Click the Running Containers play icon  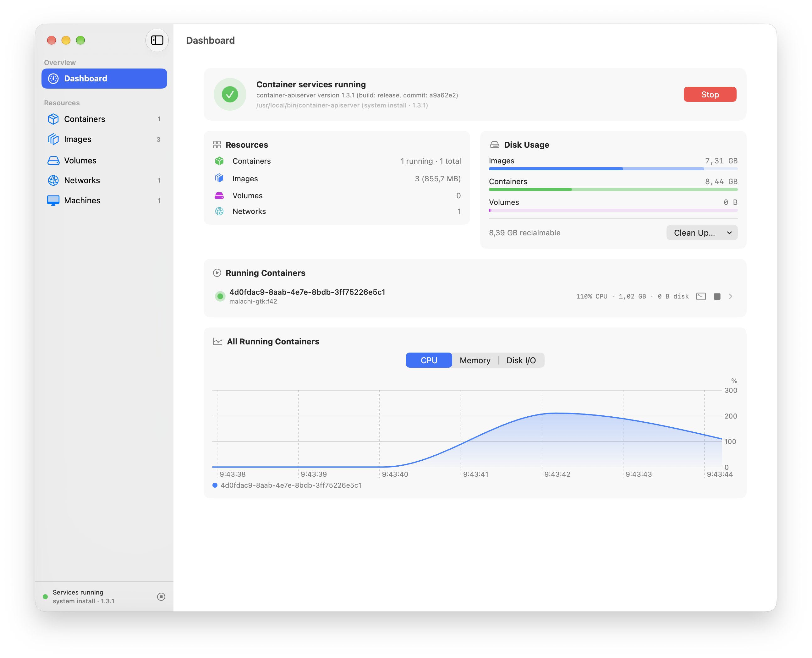[x=217, y=273]
